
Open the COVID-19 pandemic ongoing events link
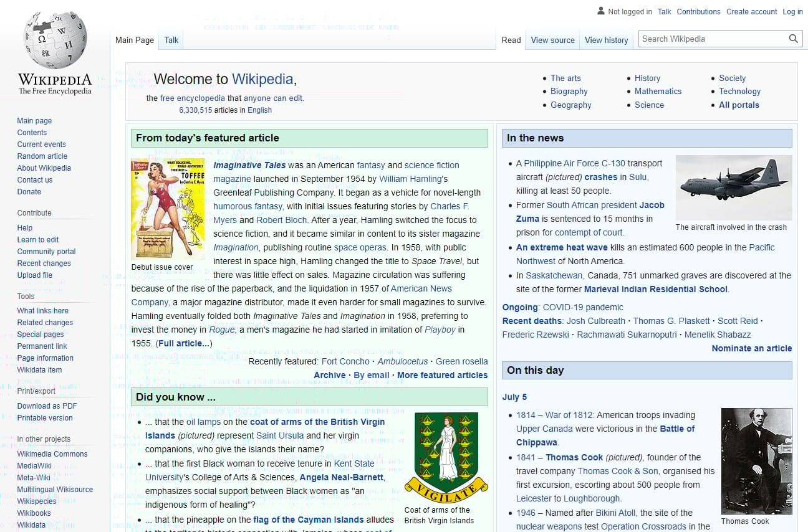(582, 307)
